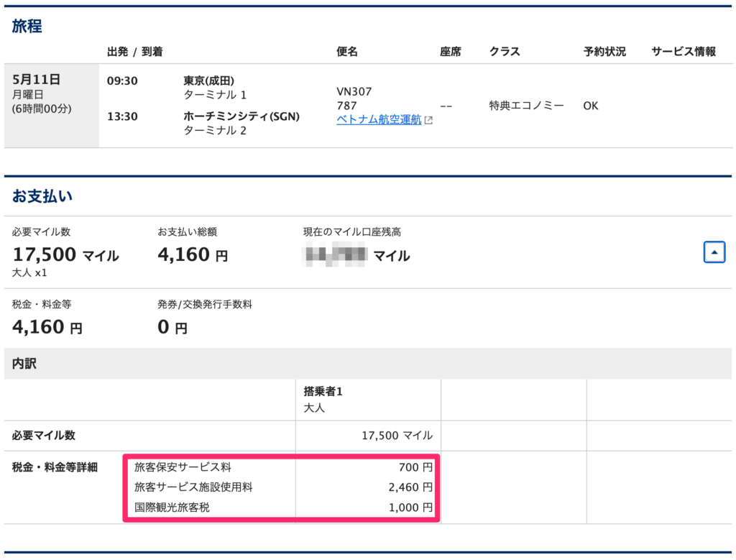
Task: Click the 予約状況 column header
Action: point(604,52)
